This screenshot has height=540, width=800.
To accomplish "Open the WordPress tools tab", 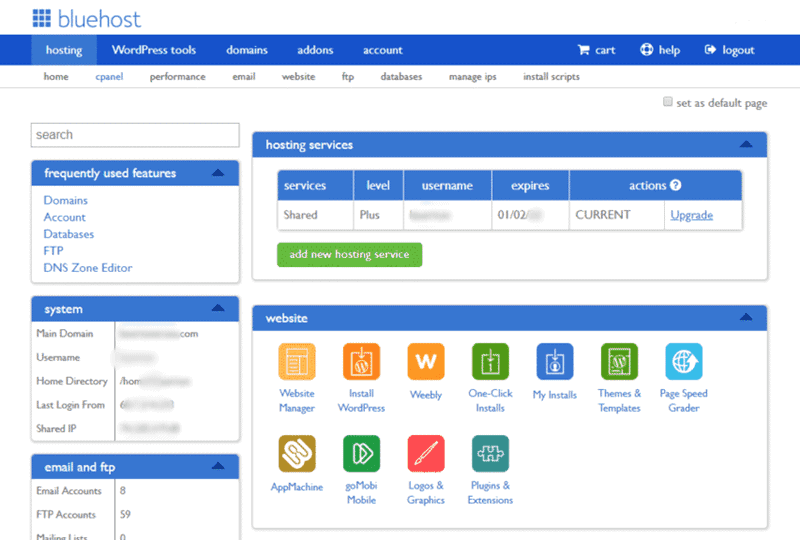I will pyautogui.click(x=154, y=50).
